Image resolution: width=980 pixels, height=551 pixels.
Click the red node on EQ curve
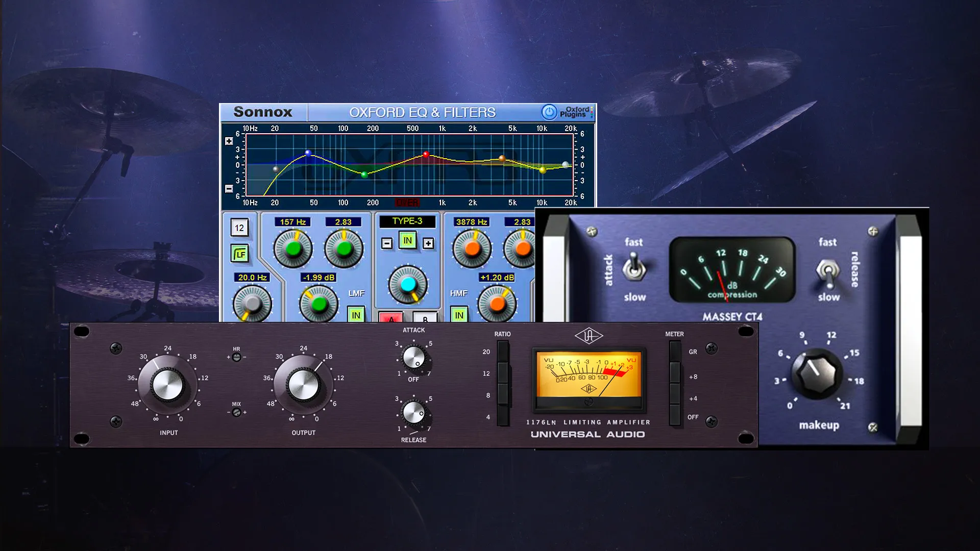pyautogui.click(x=426, y=154)
